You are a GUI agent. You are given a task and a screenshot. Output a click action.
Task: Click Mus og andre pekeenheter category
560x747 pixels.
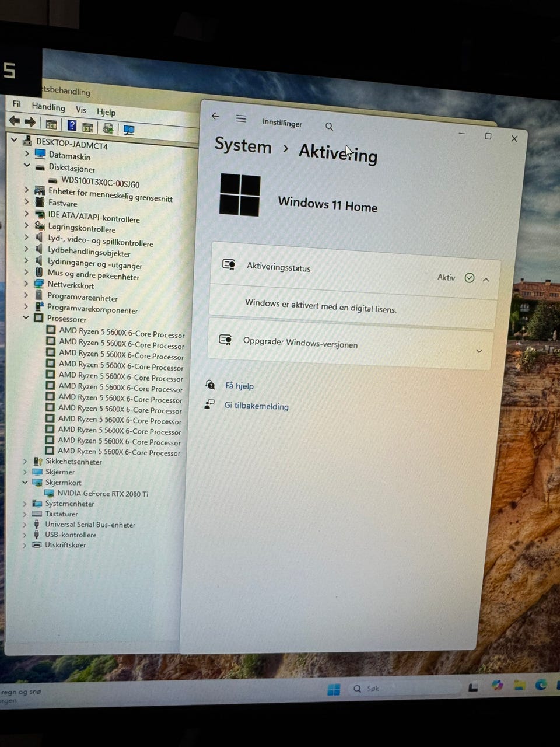click(x=93, y=275)
